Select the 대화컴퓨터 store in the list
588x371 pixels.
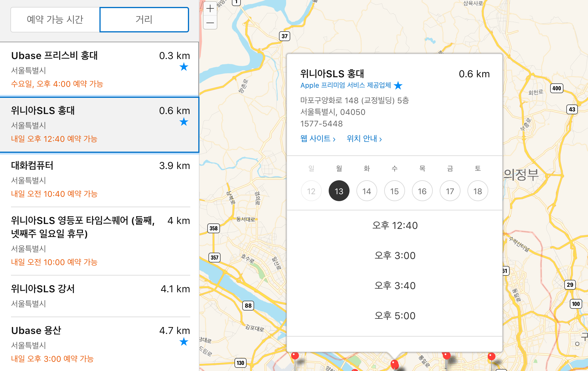click(99, 179)
